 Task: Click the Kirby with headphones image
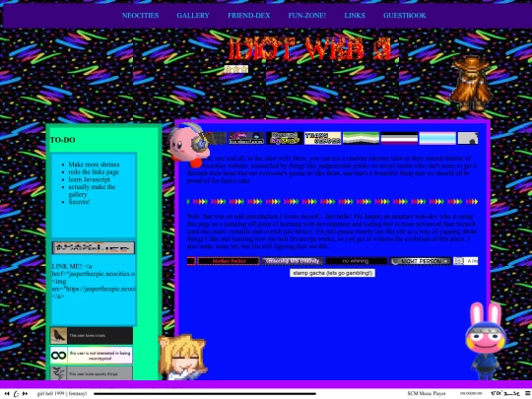tap(188, 145)
